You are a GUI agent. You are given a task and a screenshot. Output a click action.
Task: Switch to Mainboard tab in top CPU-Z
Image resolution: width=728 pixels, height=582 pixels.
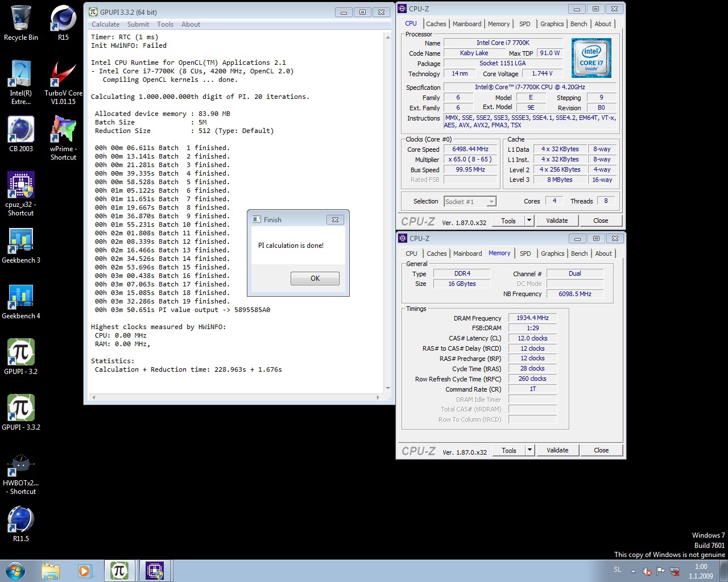(467, 24)
